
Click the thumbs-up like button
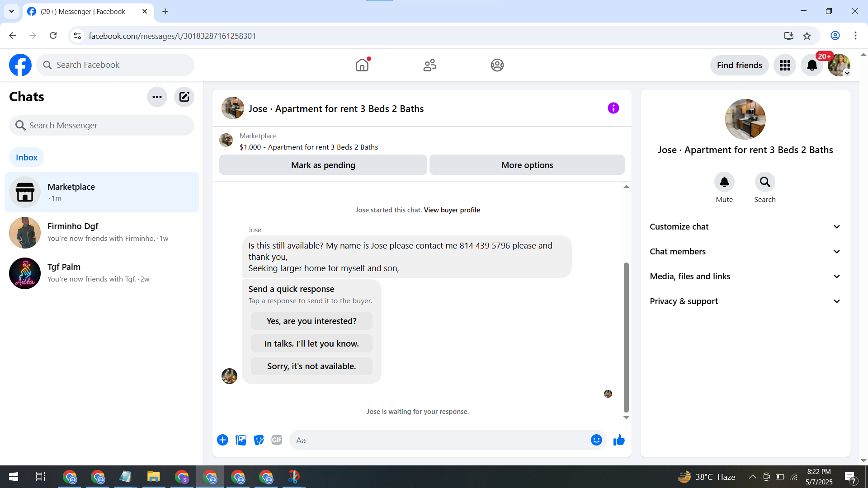tap(619, 440)
